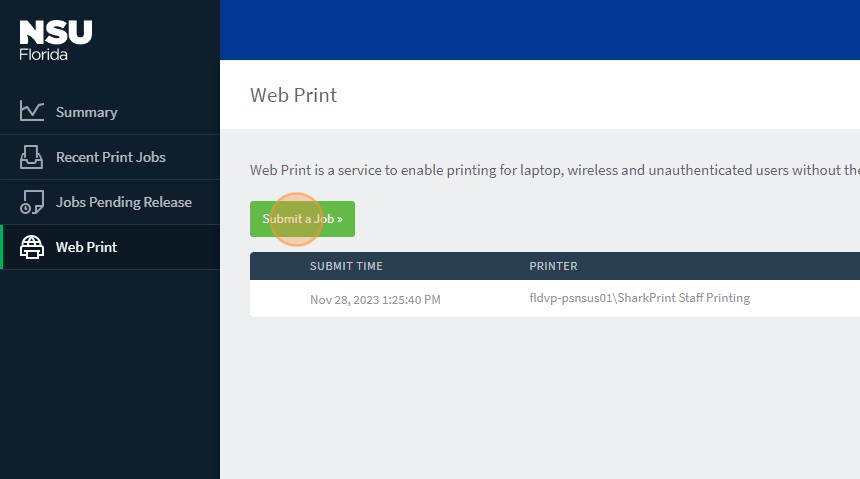Go to Recent Print Jobs text link
This screenshot has height=479, width=860.
coord(110,157)
